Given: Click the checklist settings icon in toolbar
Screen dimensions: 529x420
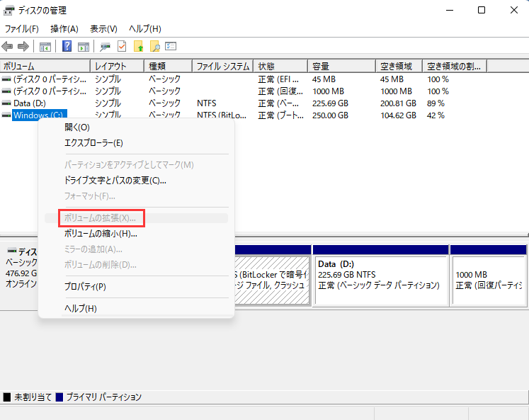Looking at the screenshot, I should click(x=171, y=47).
